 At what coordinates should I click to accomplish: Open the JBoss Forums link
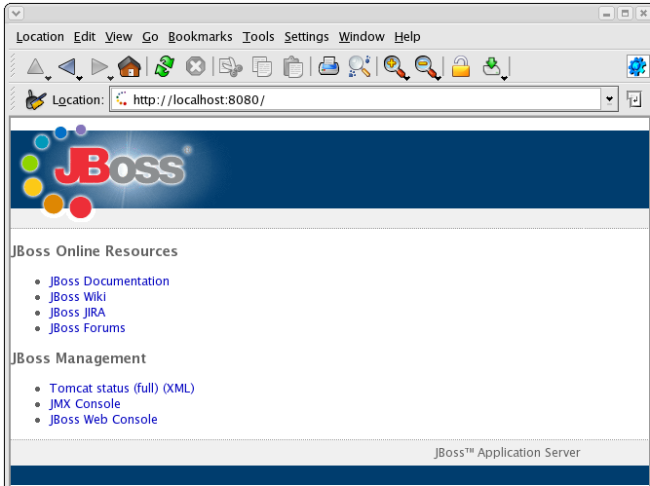pos(87,328)
